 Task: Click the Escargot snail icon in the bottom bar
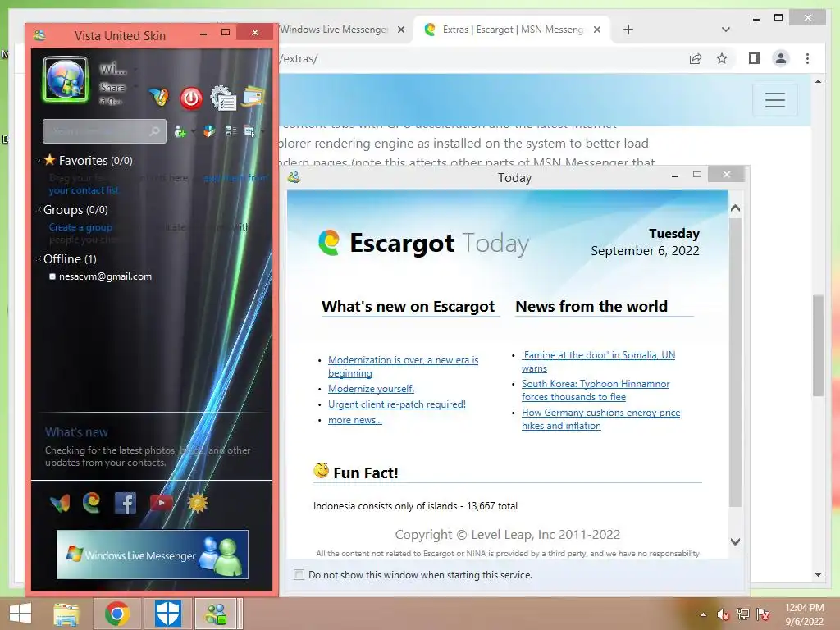point(92,503)
